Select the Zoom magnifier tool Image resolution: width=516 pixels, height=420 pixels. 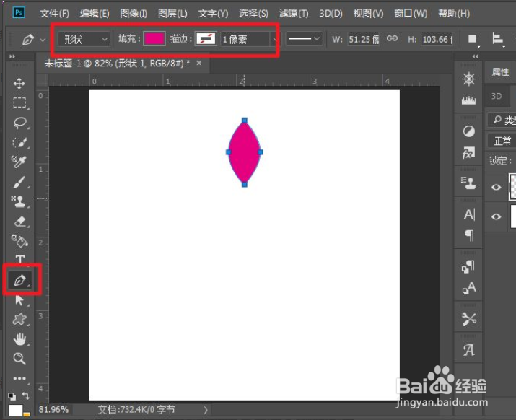click(19, 359)
